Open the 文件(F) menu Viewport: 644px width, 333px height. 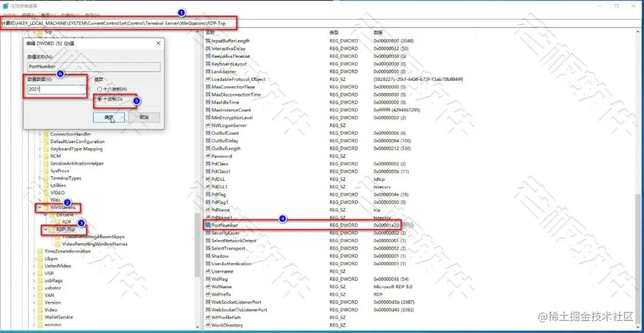tap(9, 15)
